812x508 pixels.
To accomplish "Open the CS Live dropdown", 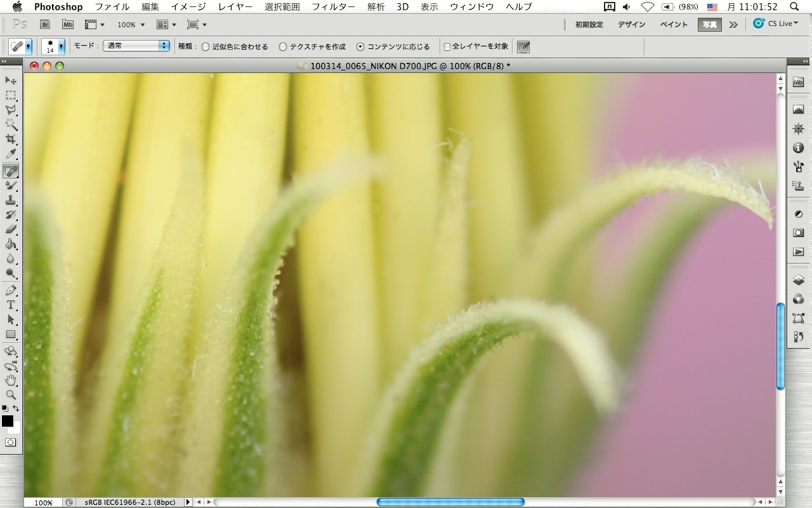I will point(776,24).
